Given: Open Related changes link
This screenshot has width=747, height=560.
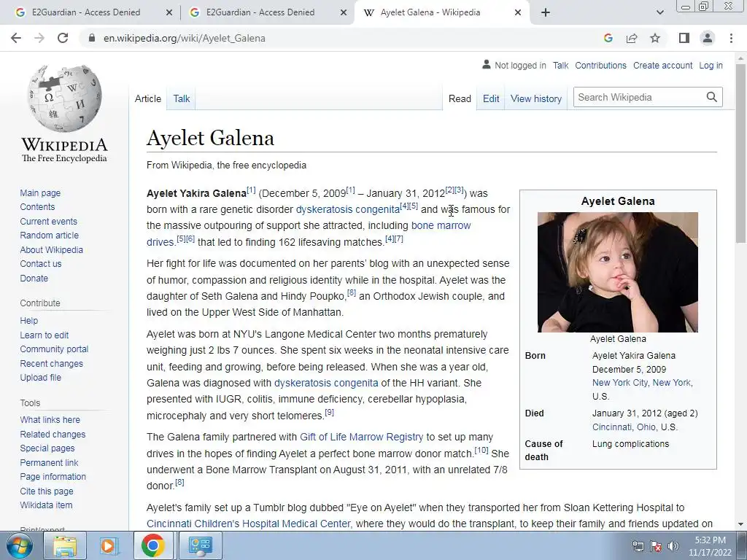Looking at the screenshot, I should [x=53, y=435].
